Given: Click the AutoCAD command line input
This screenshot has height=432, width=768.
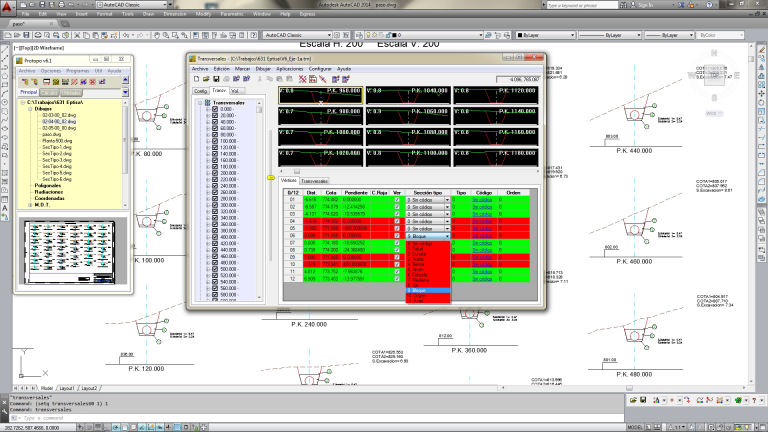Looking at the screenshot, I should [318, 418].
